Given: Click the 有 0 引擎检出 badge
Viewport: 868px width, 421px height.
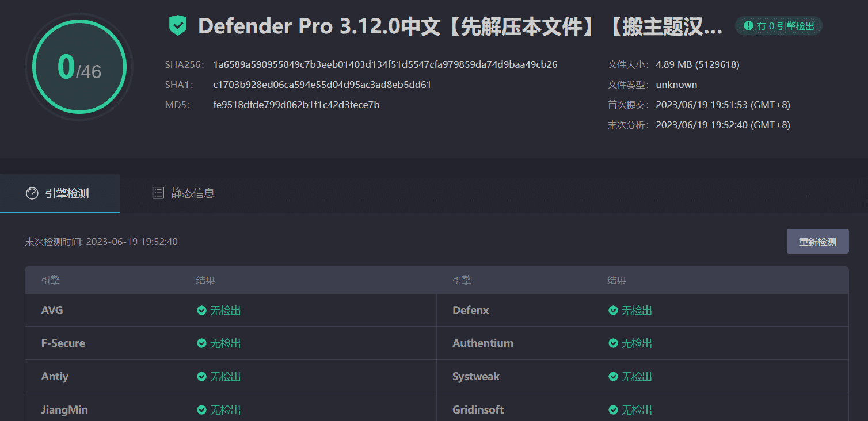Looking at the screenshot, I should 779,26.
